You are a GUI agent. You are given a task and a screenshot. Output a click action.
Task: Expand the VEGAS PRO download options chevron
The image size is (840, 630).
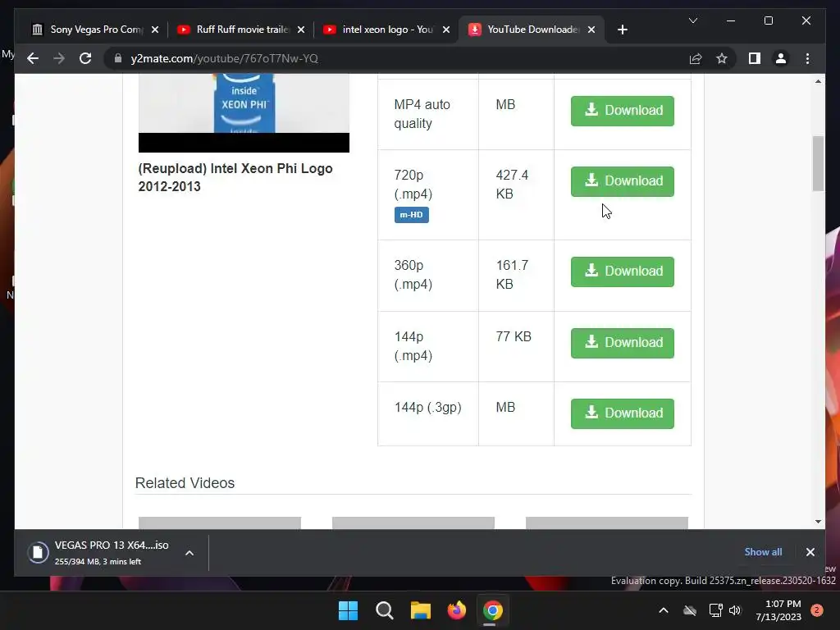tap(189, 553)
